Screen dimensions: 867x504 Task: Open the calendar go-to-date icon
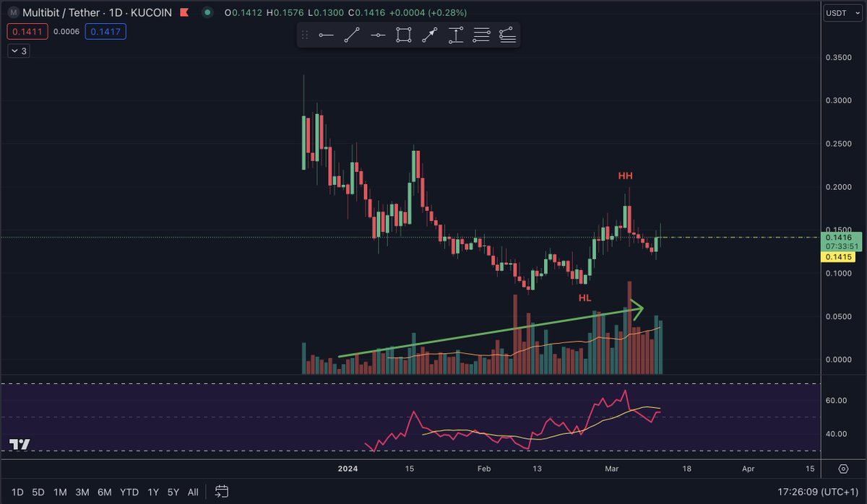(222, 492)
